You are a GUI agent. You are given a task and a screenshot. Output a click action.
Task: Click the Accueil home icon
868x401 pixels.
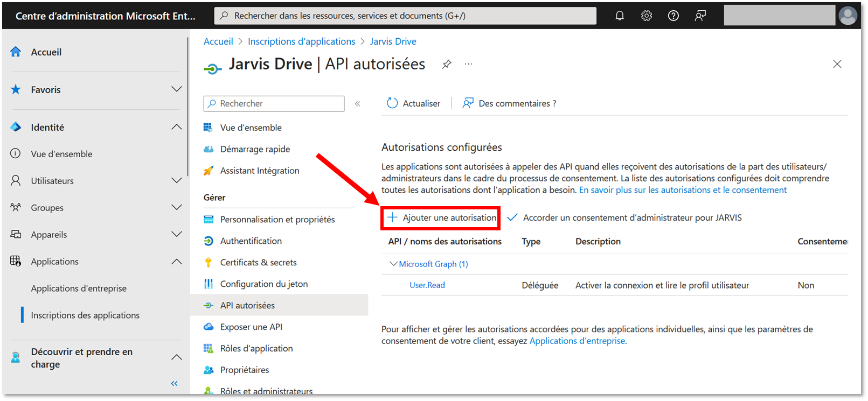tap(16, 52)
